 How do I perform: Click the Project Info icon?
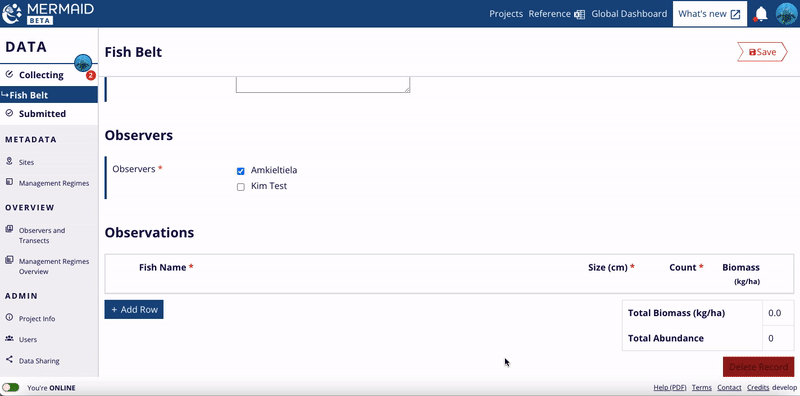click(9, 317)
